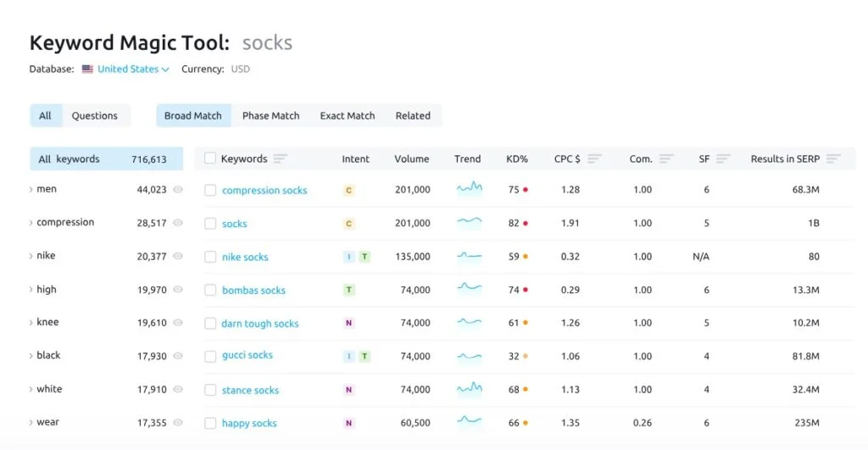Click trend sparkline for stance socks
Image resolution: width=868 pixels, height=450 pixels.
[470, 389]
